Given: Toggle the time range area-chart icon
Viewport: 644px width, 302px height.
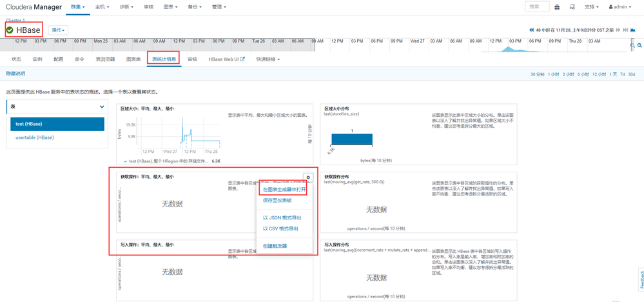Looking at the screenshot, I should pos(633,30).
